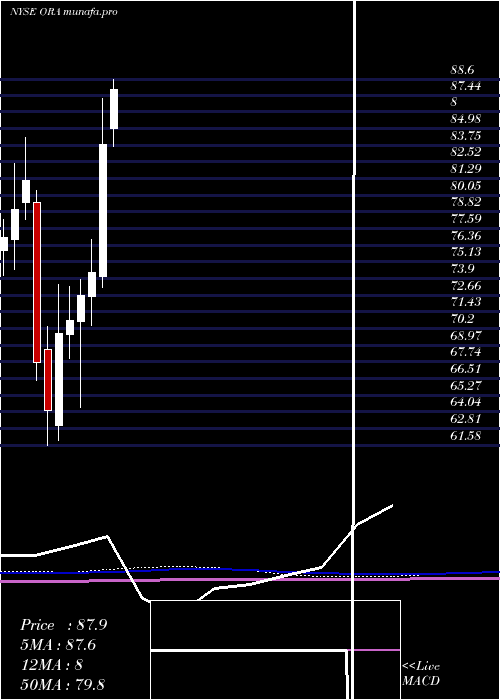
Task: Select the 84.98 price level label
Action: (466, 119)
